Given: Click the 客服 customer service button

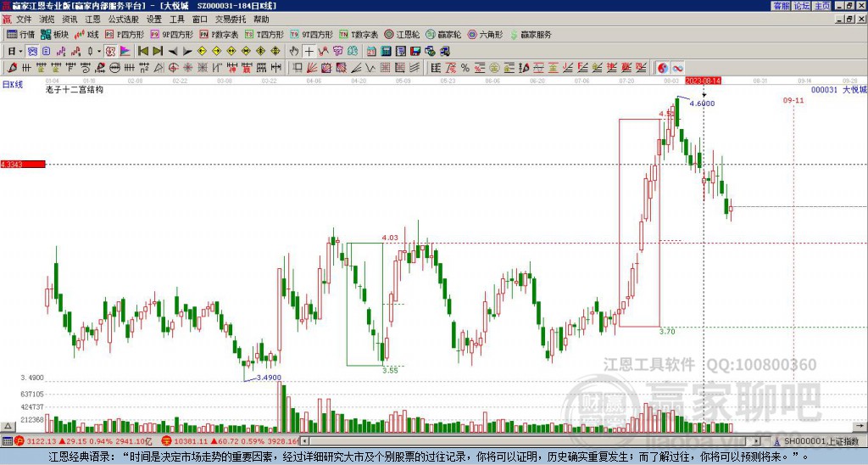Looking at the screenshot, I should 781,6.
